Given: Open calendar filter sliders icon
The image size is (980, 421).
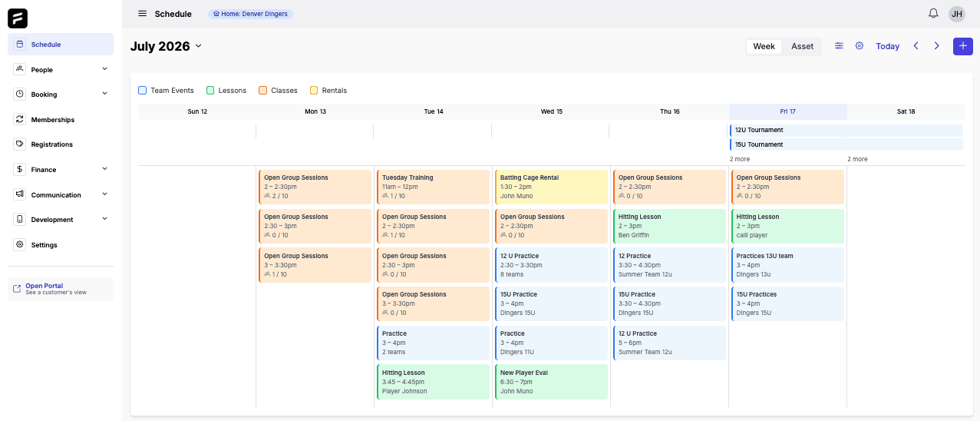Looking at the screenshot, I should (x=839, y=46).
